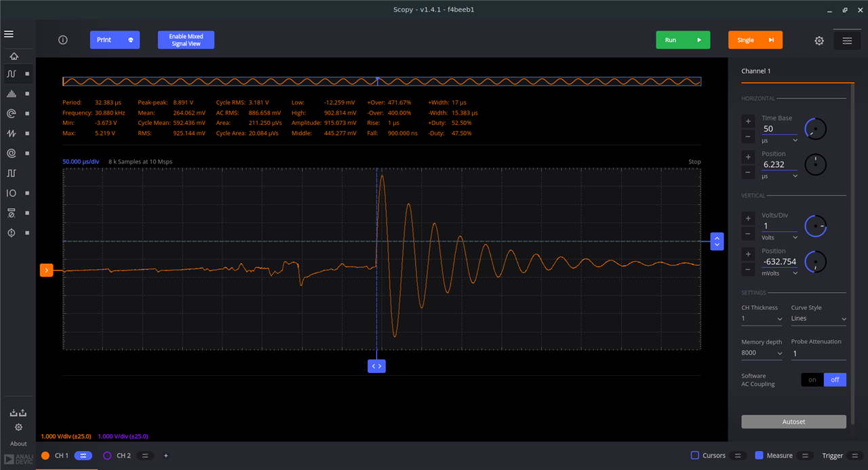The height and width of the screenshot is (470, 868).
Task: Open the Memory depth dropdown 8000
Action: [x=762, y=353]
